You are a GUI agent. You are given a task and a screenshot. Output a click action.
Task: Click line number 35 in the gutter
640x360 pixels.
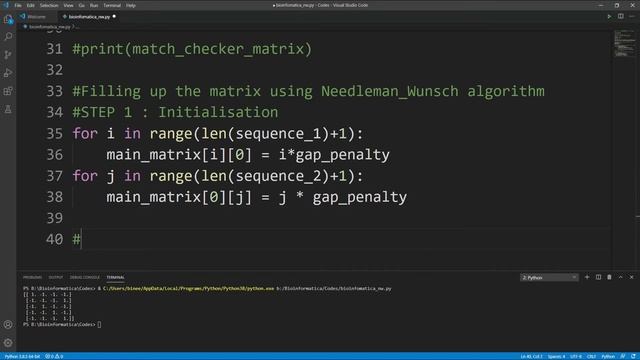click(55, 133)
